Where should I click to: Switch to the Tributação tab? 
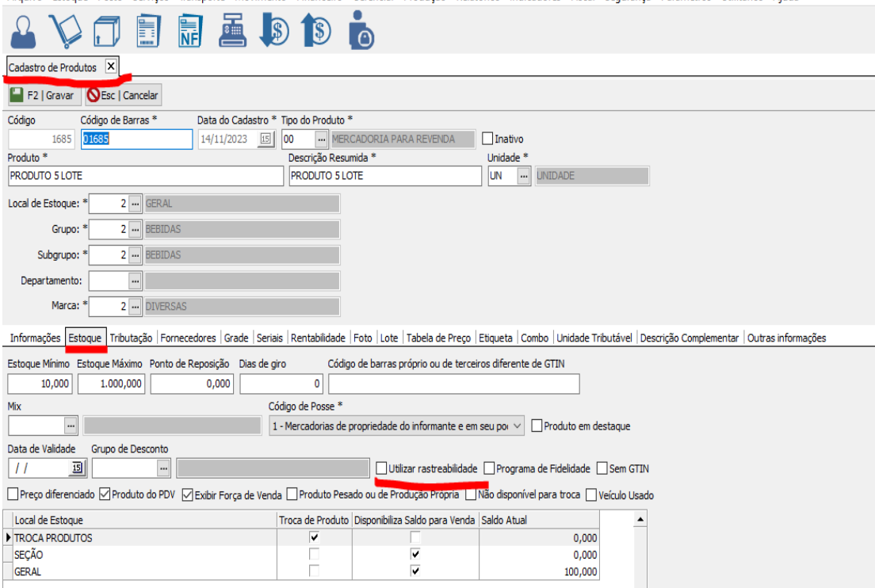131,338
